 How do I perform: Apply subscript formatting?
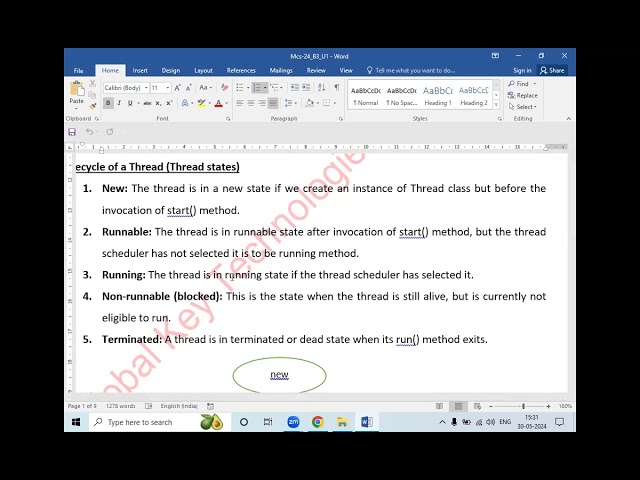tap(158, 103)
